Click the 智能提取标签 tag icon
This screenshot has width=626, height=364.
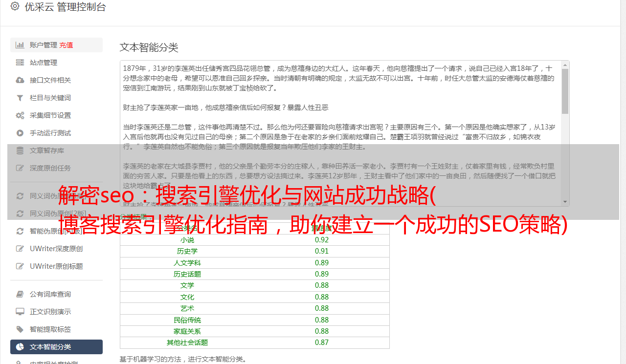(x=20, y=329)
